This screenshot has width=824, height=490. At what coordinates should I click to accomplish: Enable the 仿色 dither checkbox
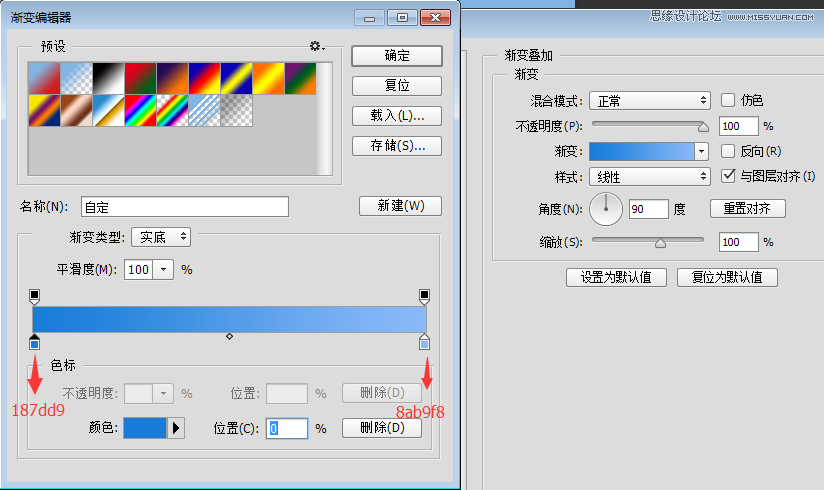[x=728, y=100]
